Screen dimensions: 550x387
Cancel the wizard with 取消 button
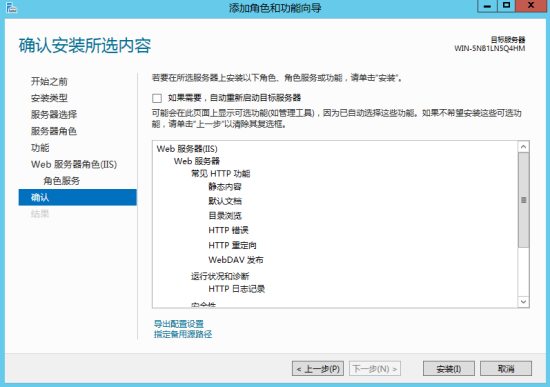(506, 369)
